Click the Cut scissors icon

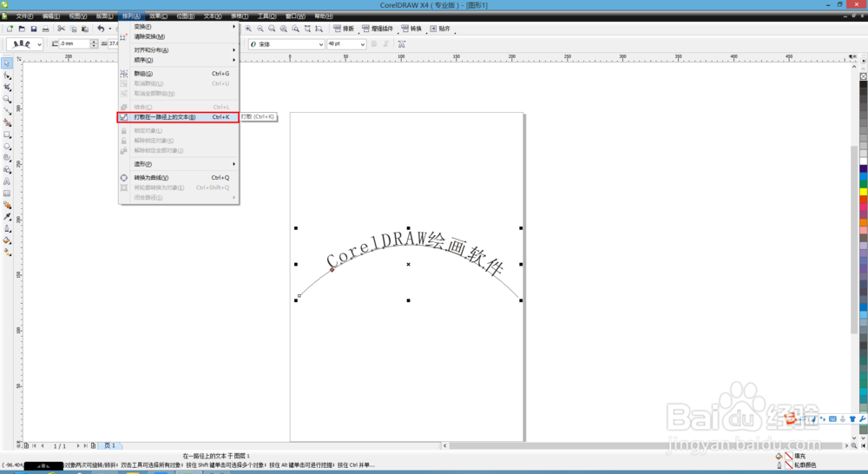click(x=61, y=29)
